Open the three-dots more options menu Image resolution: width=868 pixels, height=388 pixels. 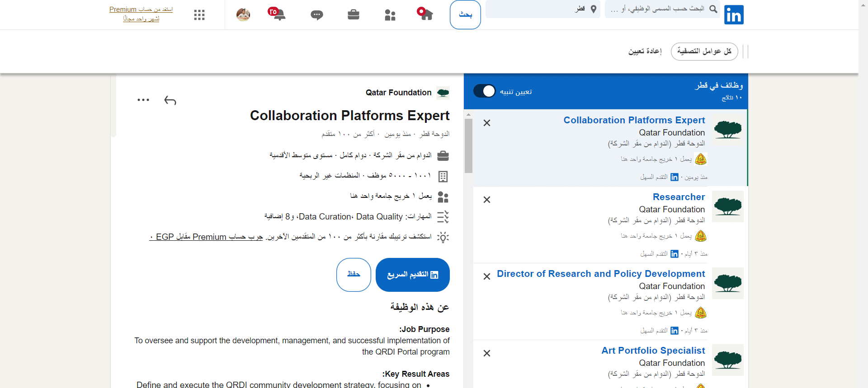pos(143,100)
